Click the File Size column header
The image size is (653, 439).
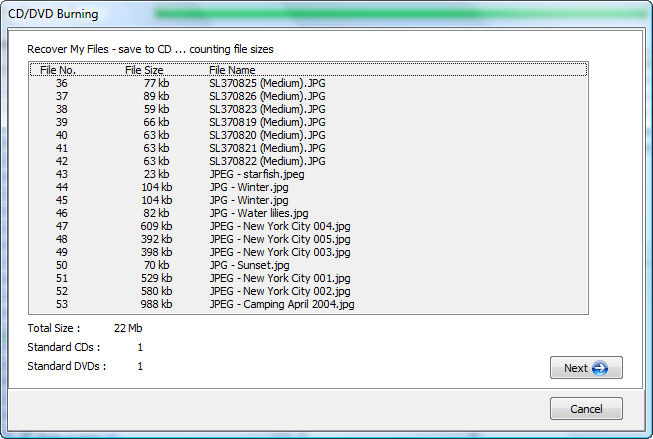[144, 70]
